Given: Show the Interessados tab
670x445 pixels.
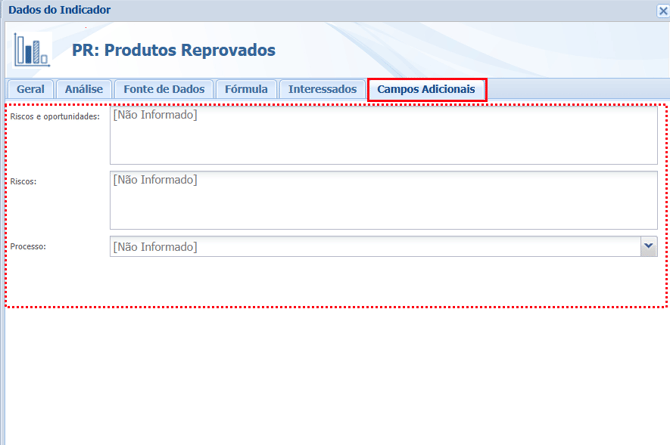Looking at the screenshot, I should [322, 89].
